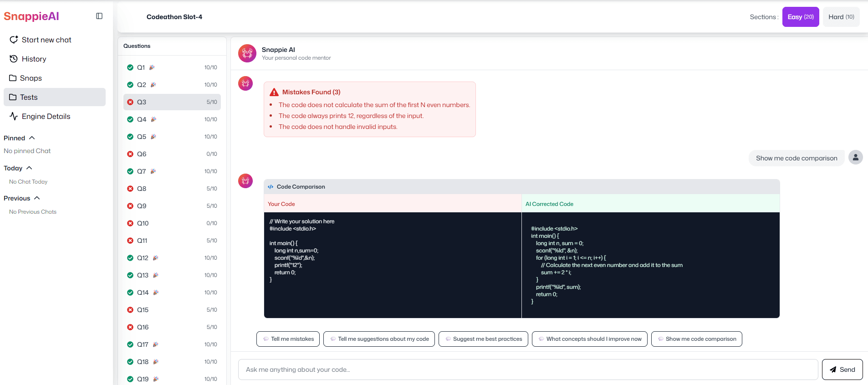868x385 pixels.
Task: Open question Q19
Action: click(x=172, y=379)
